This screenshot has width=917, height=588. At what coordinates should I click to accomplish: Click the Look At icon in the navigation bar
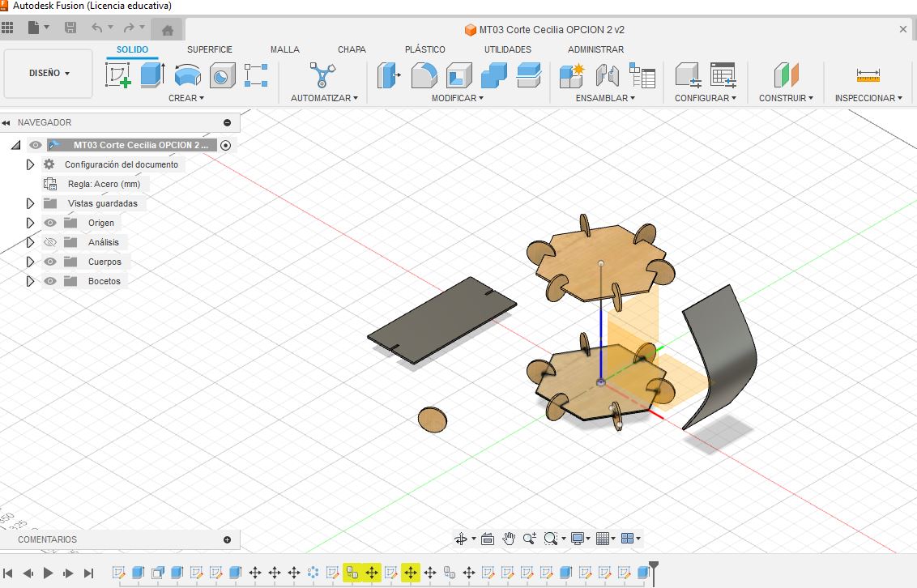(x=488, y=539)
